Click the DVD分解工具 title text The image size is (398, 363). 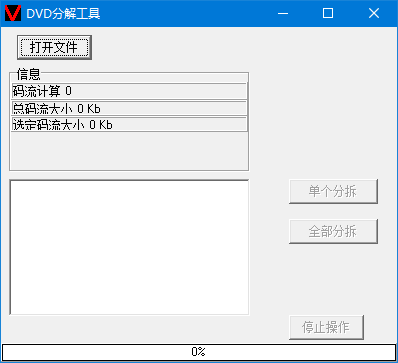[63, 14]
